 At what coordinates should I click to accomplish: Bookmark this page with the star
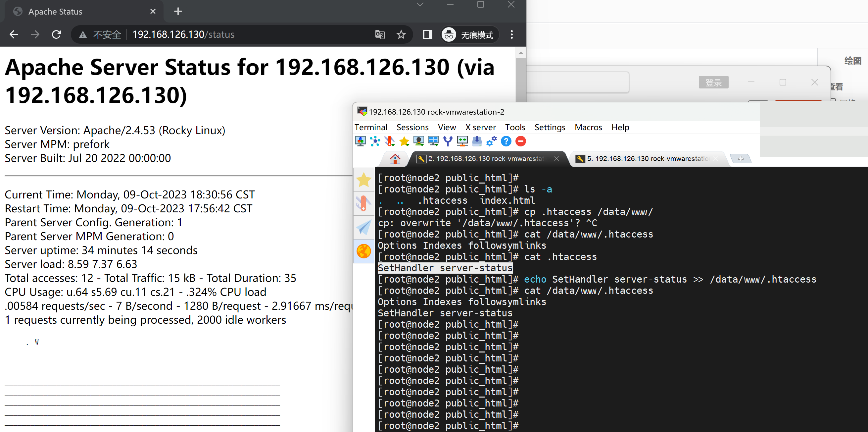pos(401,34)
